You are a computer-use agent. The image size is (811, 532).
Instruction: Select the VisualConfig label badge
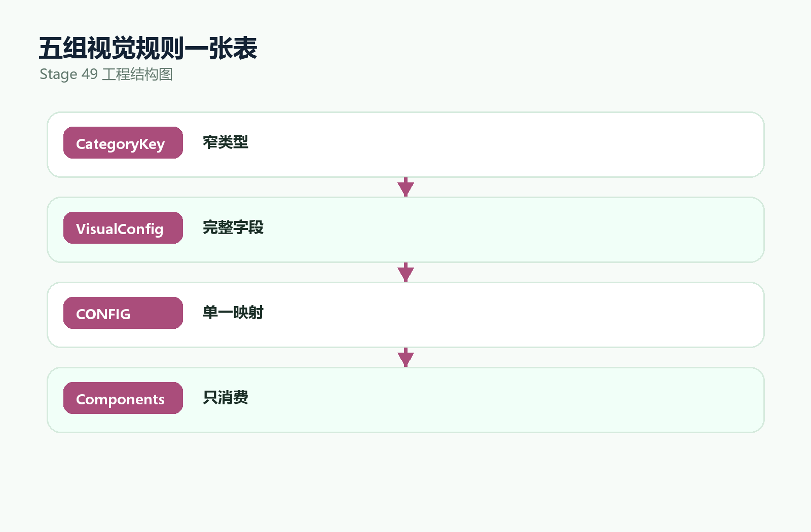coord(123,228)
